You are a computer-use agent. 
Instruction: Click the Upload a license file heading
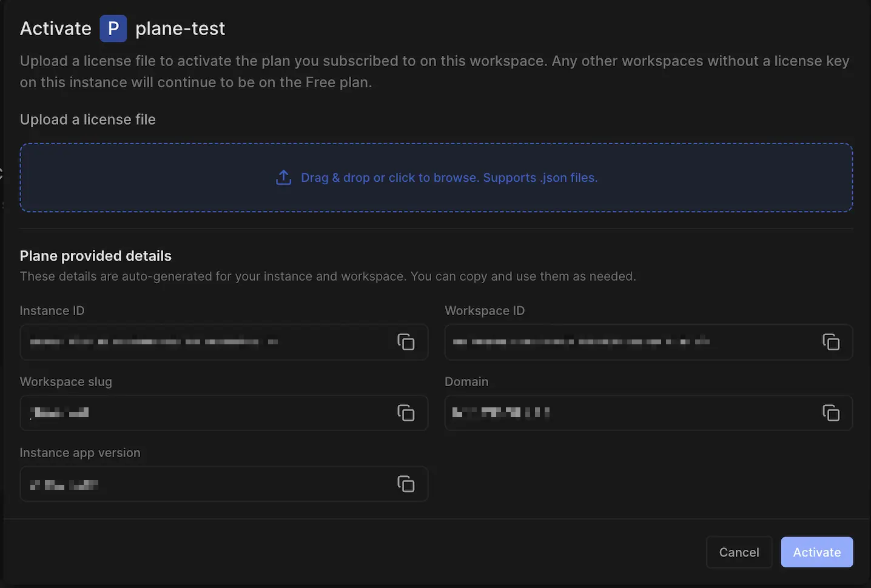point(87,119)
